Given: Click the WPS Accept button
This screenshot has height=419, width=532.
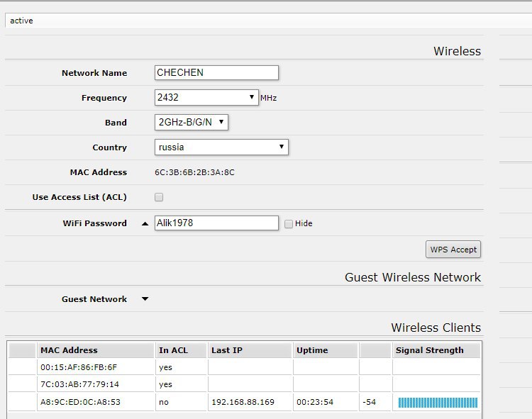Looking at the screenshot, I should [453, 250].
